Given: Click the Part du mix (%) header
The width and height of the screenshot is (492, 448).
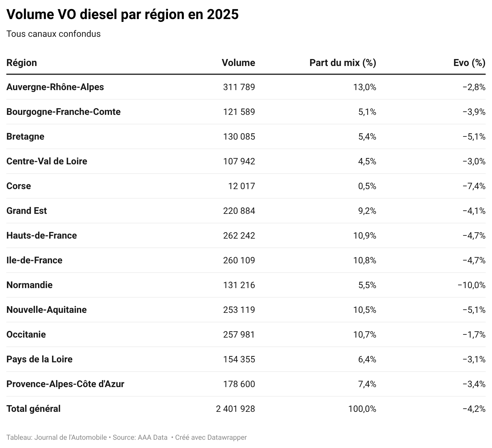Looking at the screenshot, I should coord(342,63).
